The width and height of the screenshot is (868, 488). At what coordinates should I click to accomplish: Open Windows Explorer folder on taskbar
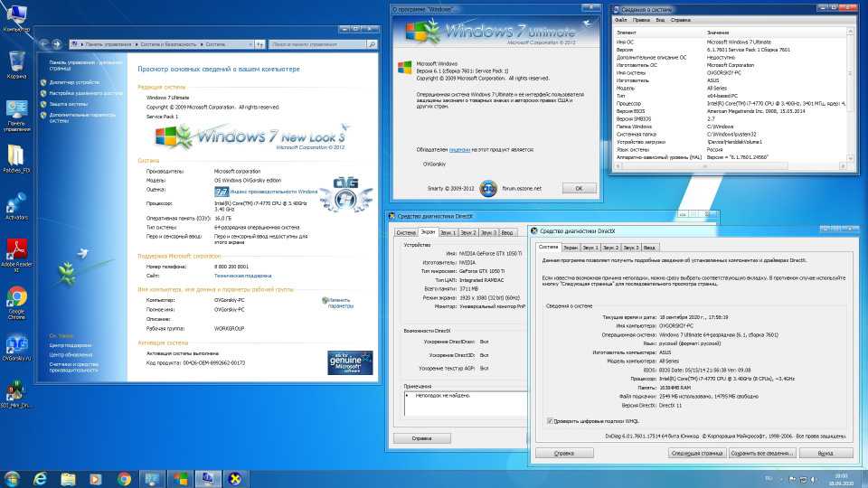(68, 479)
